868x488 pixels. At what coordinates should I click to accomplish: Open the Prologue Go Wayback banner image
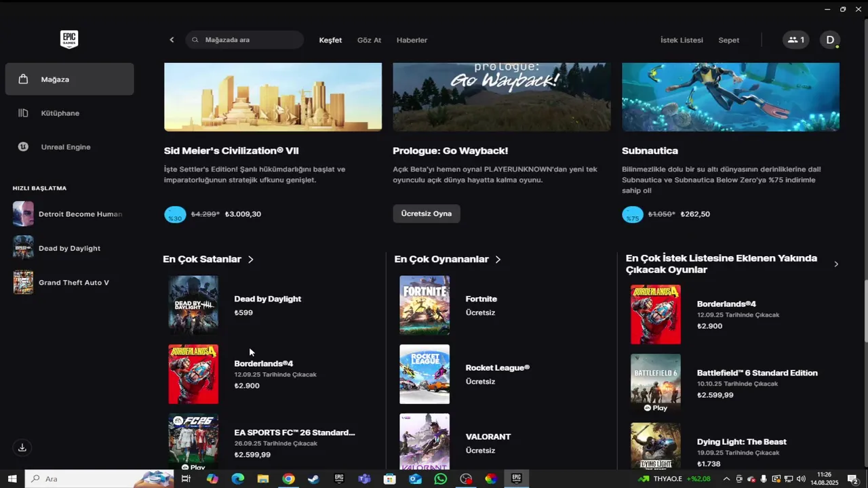pos(502,96)
